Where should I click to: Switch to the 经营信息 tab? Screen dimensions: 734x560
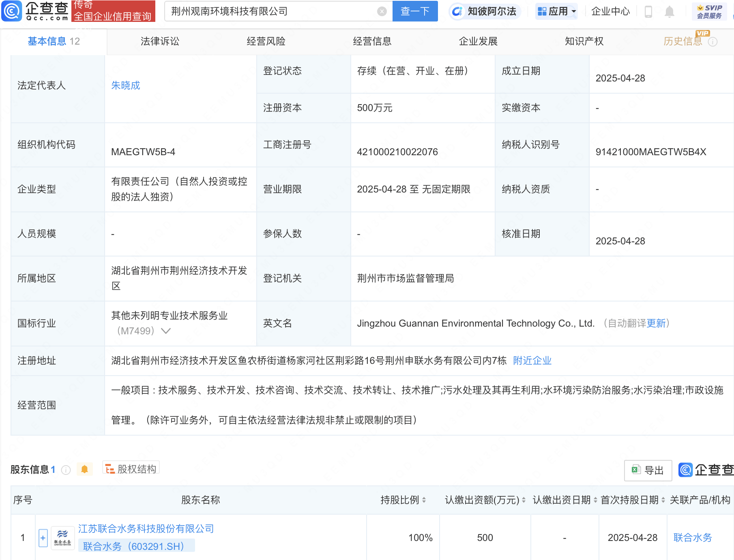372,41
